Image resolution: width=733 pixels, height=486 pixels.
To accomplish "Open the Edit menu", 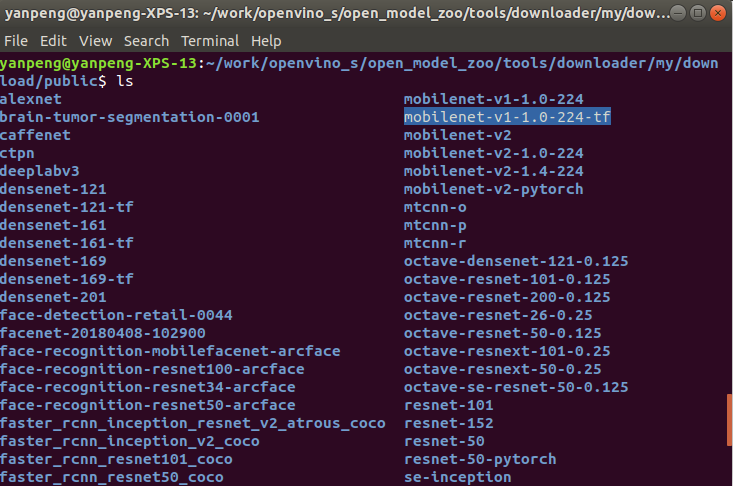I will 53,41.
